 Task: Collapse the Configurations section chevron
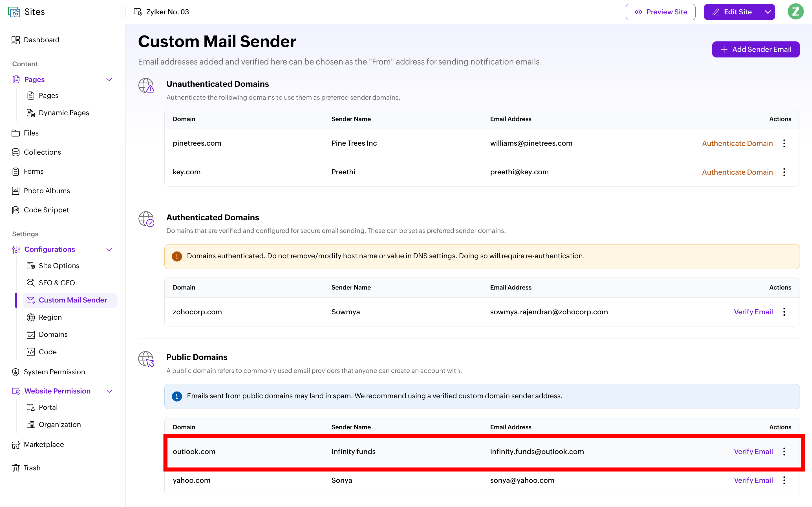point(109,250)
